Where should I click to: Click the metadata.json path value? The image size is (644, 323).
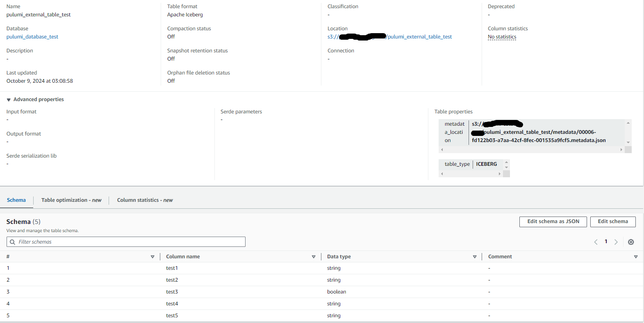(539, 132)
